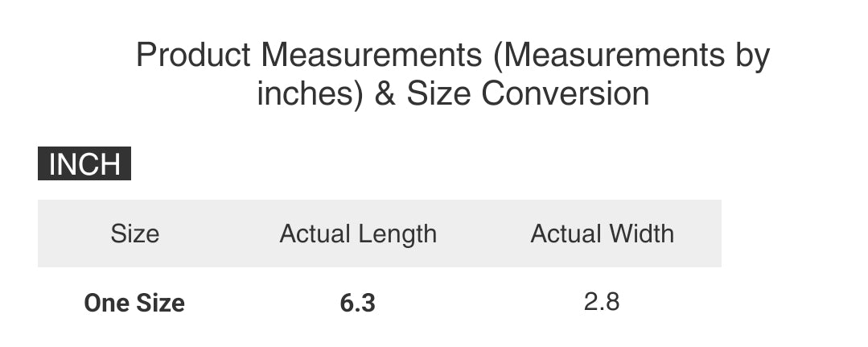Click the 2.8 width value
The width and height of the screenshot is (868, 347).
coord(602,302)
